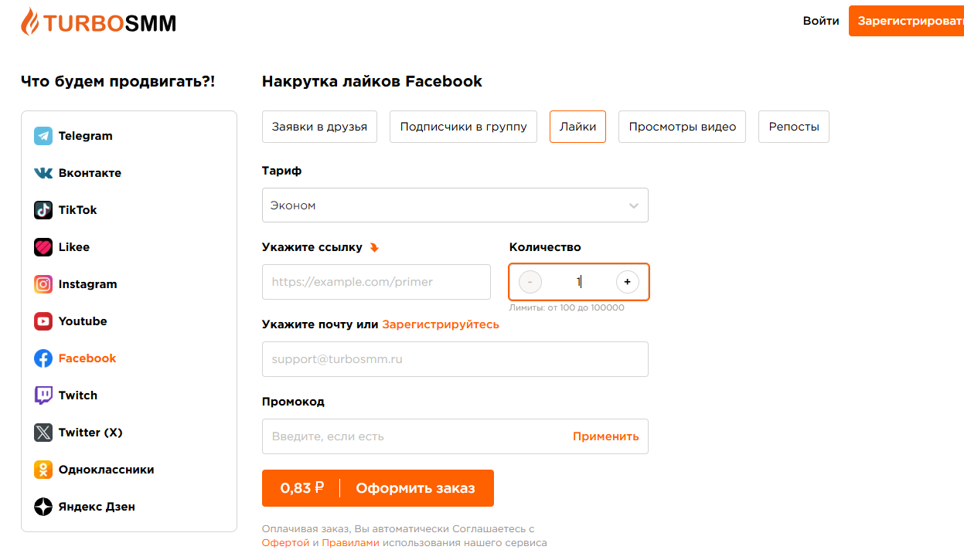Image resolution: width=964 pixels, height=560 pixels.
Task: Open the Репосты tab
Action: [x=794, y=127]
